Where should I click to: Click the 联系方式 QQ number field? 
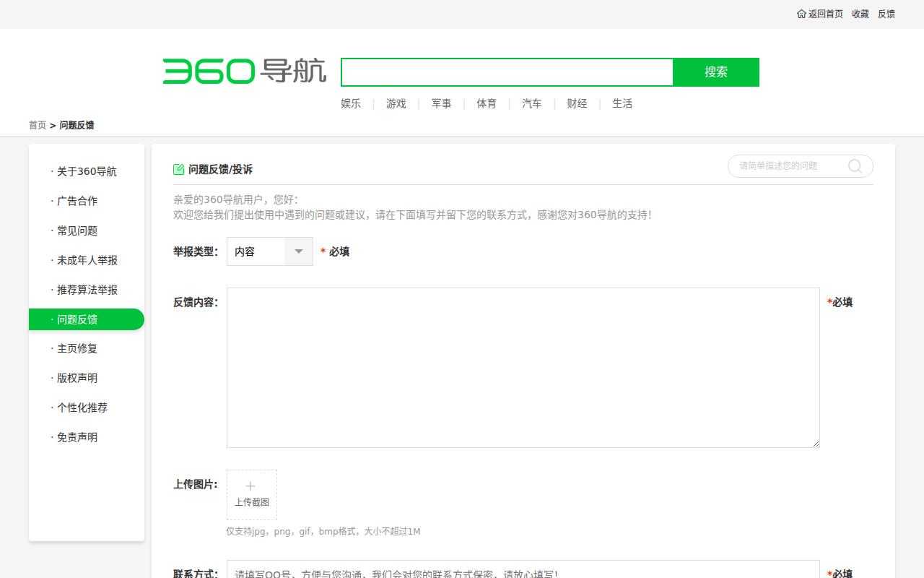[x=523, y=571]
